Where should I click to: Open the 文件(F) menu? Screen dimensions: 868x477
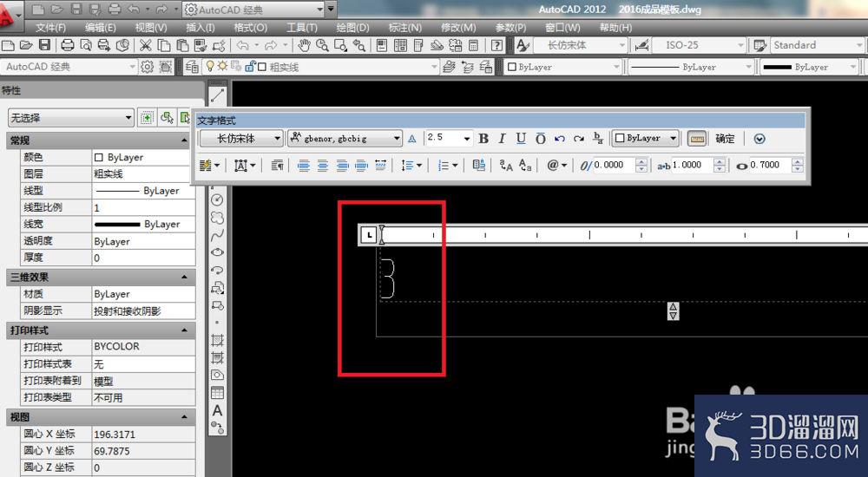pyautogui.click(x=50, y=28)
